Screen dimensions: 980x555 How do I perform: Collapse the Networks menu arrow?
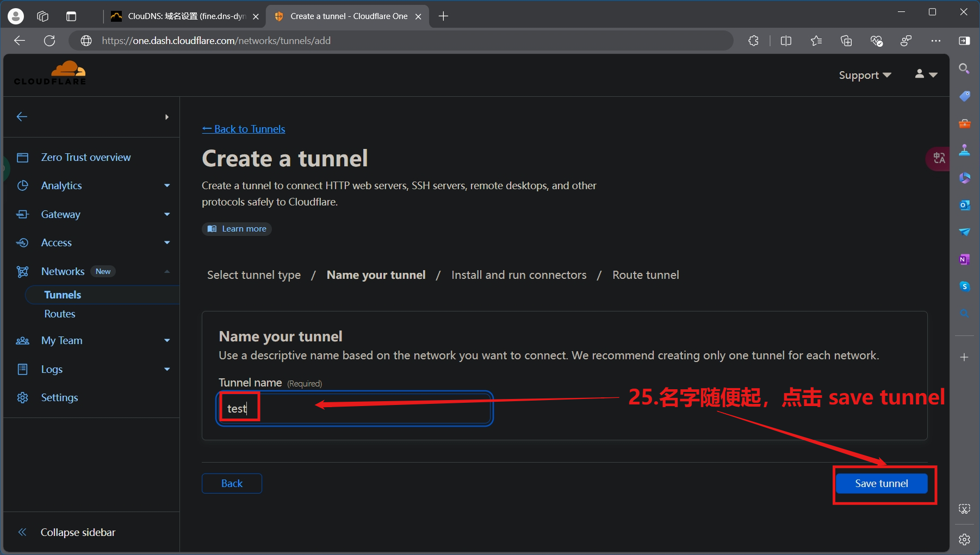point(167,271)
